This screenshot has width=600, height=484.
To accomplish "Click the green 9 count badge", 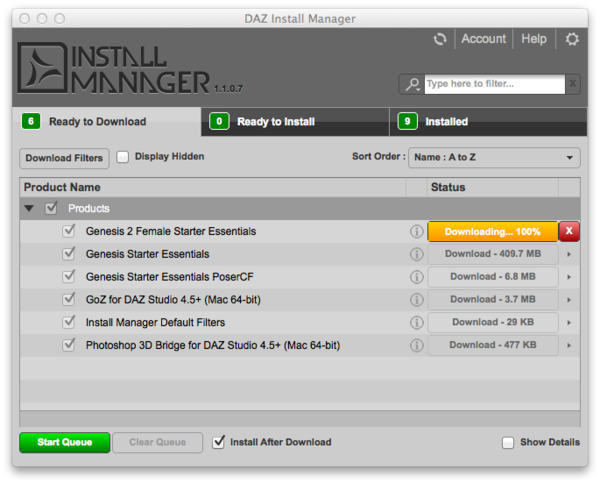I will coord(408,122).
